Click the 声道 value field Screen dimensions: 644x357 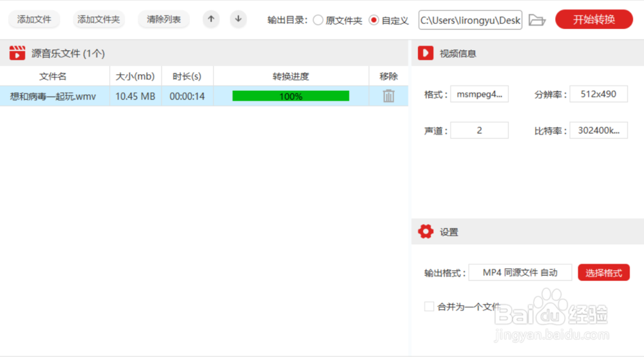click(x=479, y=130)
